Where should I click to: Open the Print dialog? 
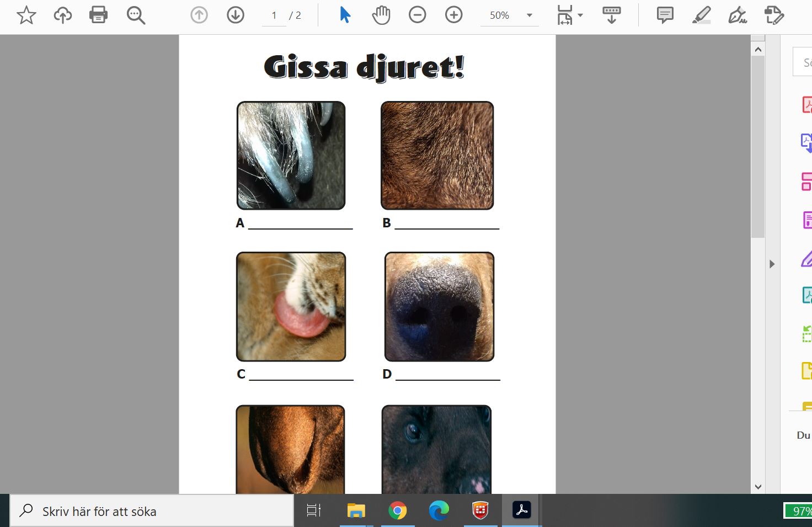click(x=98, y=15)
